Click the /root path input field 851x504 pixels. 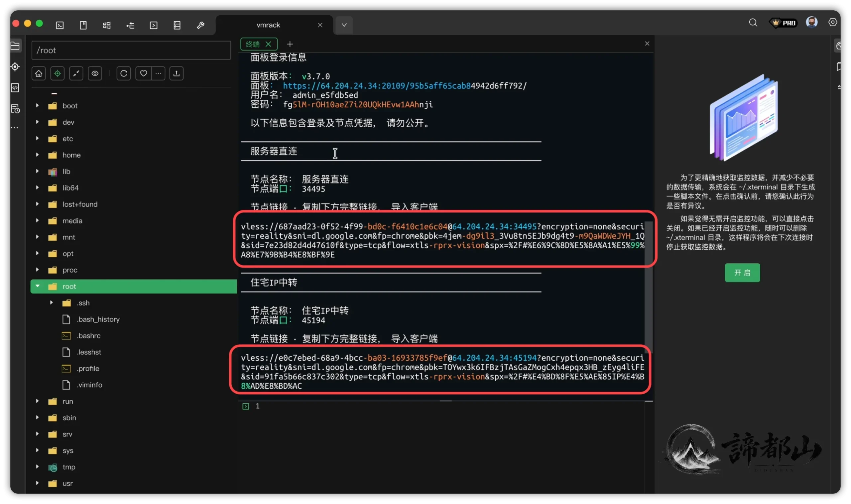(x=131, y=50)
